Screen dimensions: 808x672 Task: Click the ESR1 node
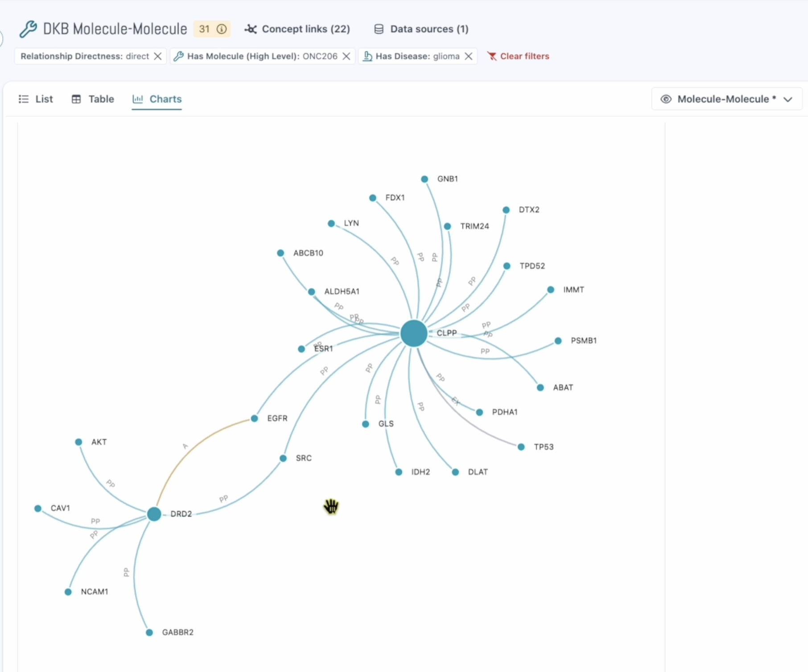301,349
